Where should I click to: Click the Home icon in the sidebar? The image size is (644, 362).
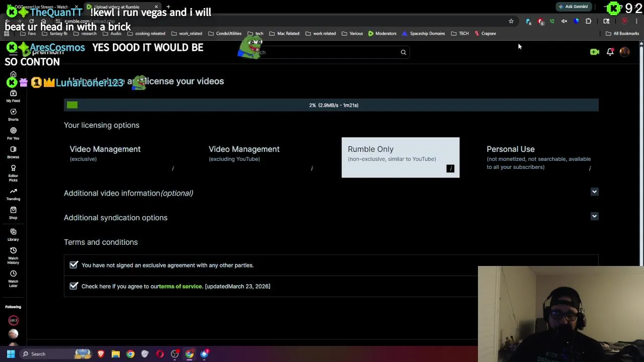click(x=13, y=74)
